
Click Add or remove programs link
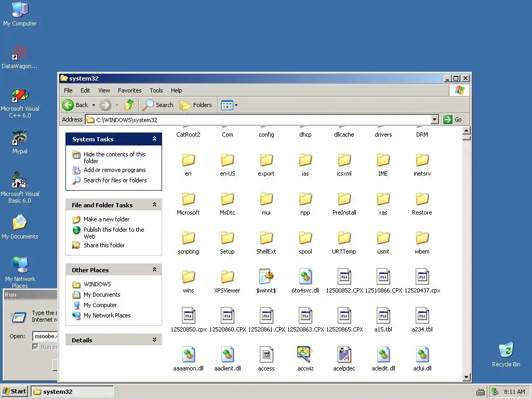click(x=115, y=170)
